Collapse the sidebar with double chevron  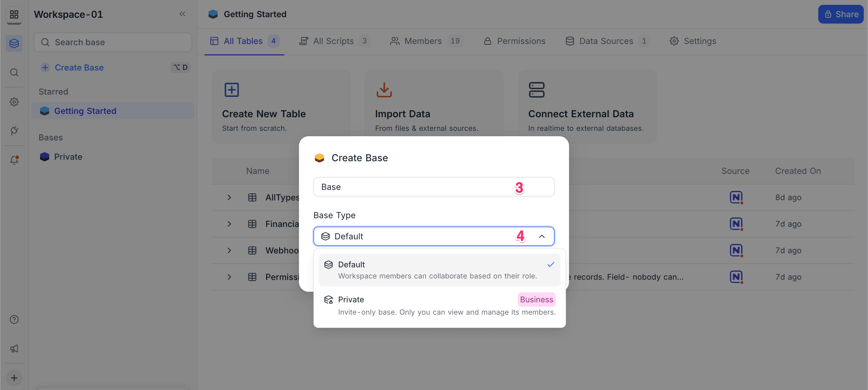[182, 14]
